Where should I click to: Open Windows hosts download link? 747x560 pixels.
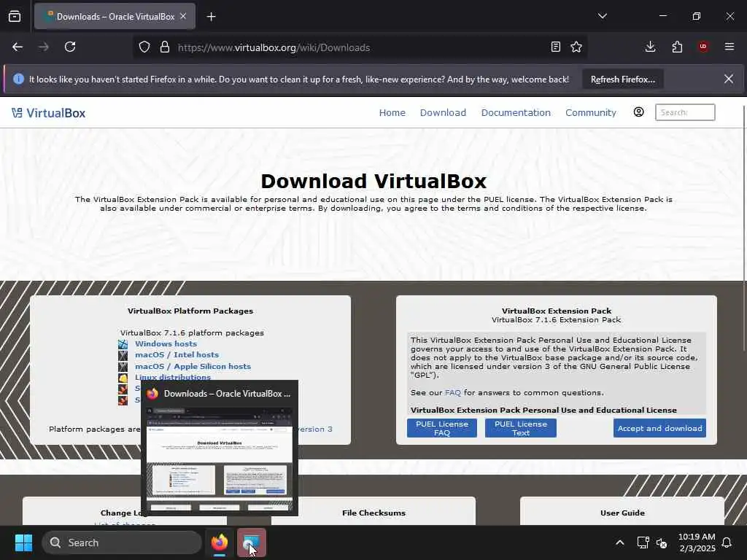(166, 344)
